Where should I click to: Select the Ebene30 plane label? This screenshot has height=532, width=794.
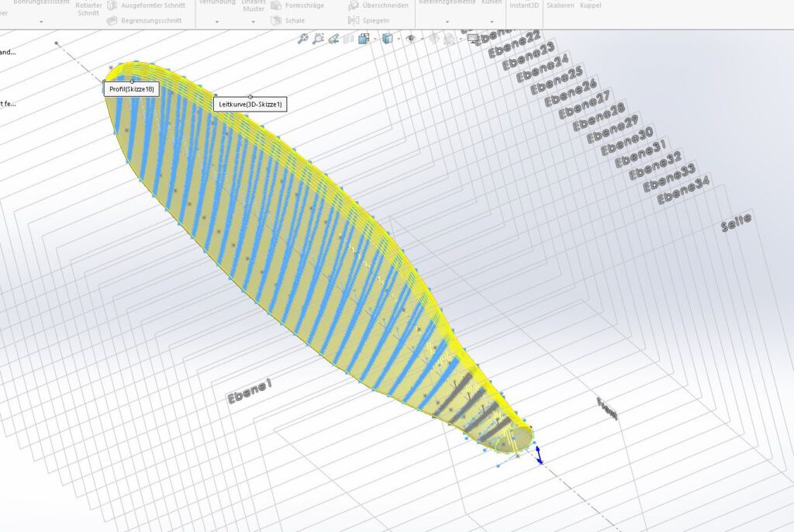627,141
